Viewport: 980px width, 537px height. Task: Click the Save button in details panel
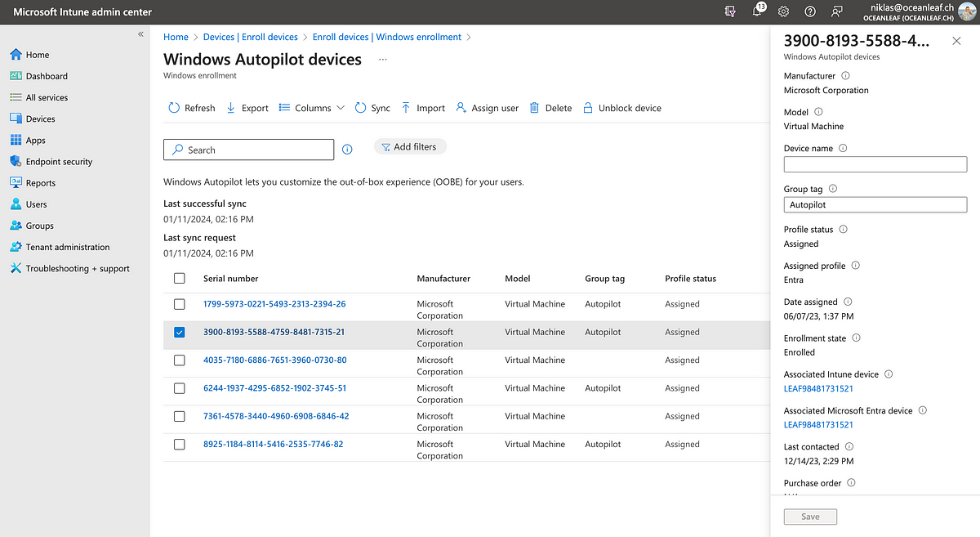point(810,517)
